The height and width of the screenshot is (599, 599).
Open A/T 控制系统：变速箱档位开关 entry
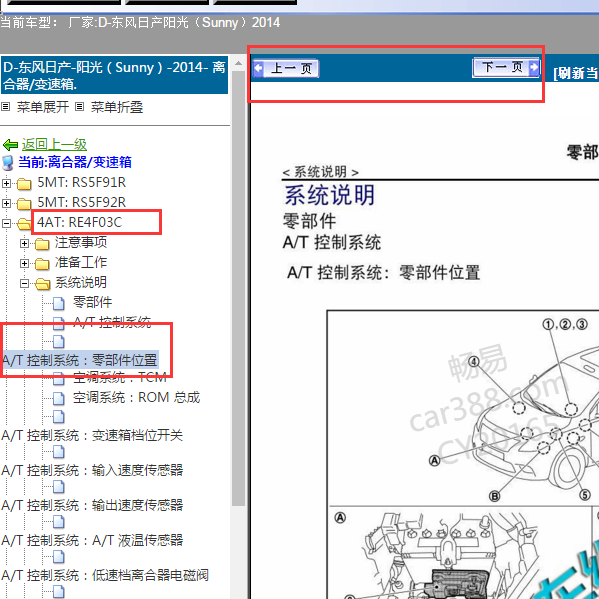click(x=92, y=435)
